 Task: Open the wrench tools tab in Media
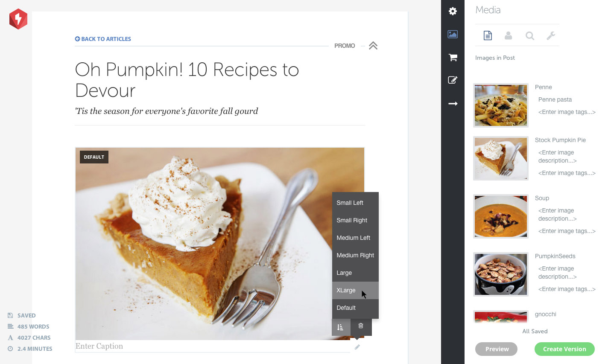click(551, 35)
